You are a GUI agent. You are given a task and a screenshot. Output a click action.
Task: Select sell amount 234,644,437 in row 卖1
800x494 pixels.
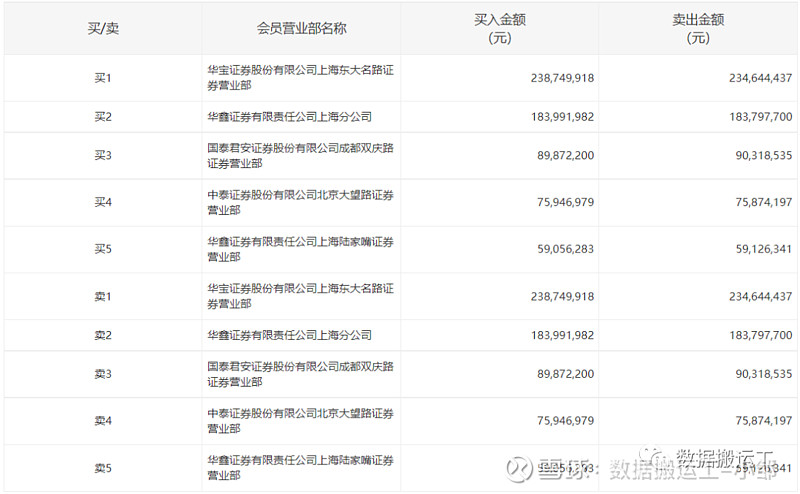tap(761, 297)
